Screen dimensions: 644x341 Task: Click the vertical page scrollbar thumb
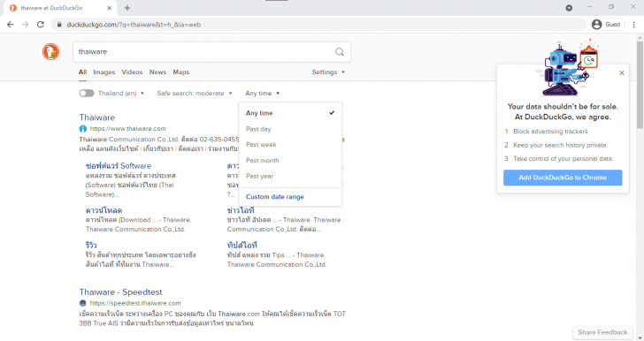click(640, 84)
